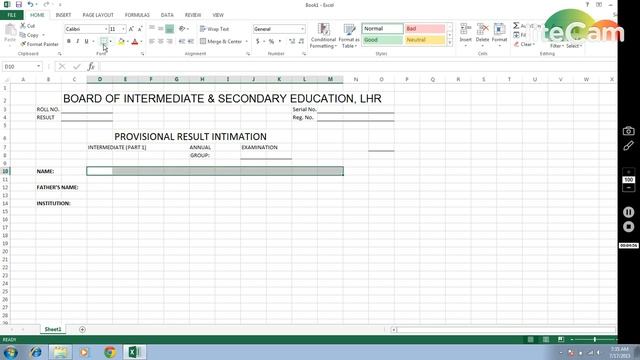Switch to the REVIEW tab
This screenshot has width=640, height=360.
point(193,15)
